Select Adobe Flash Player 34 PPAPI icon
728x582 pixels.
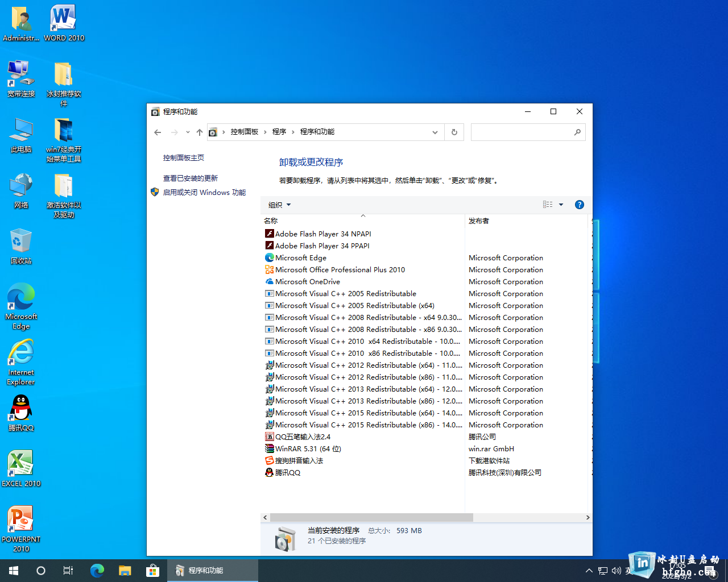point(270,246)
